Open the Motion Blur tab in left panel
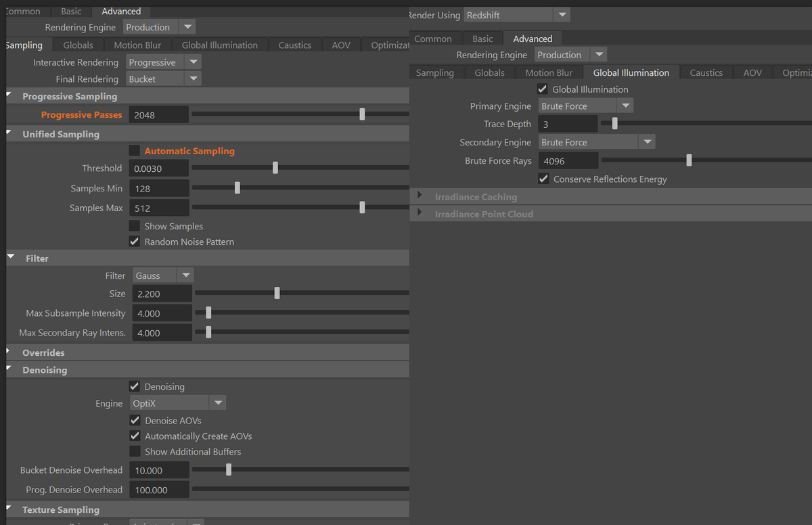 [x=137, y=45]
